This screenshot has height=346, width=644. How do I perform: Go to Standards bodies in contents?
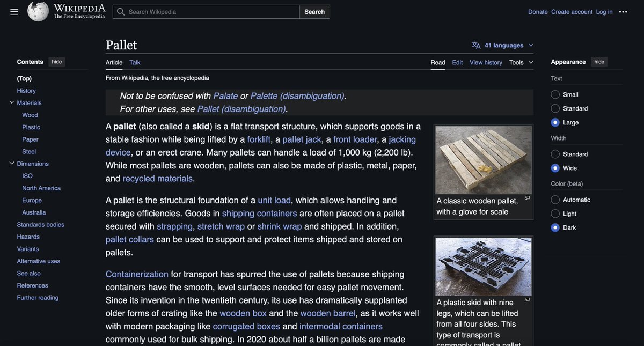coord(40,225)
